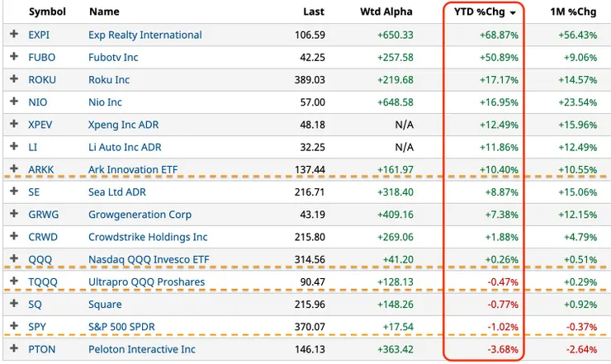Expand the ROKU row plus icon
This screenshot has width=611, height=364.
13,80
